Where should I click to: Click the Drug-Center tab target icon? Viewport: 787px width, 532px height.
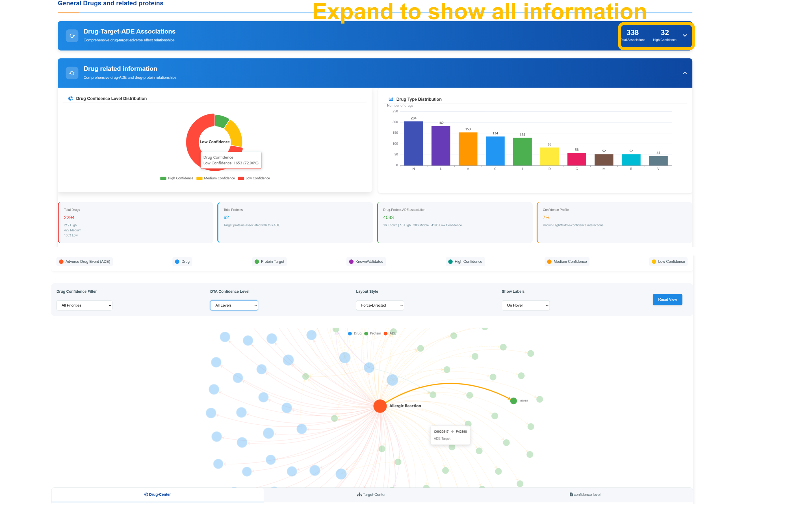pos(146,494)
